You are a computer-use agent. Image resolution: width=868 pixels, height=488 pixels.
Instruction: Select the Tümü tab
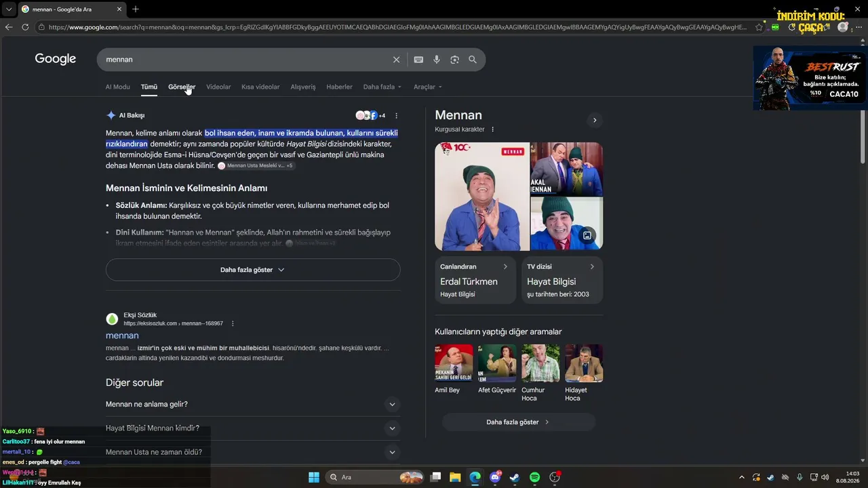point(149,87)
